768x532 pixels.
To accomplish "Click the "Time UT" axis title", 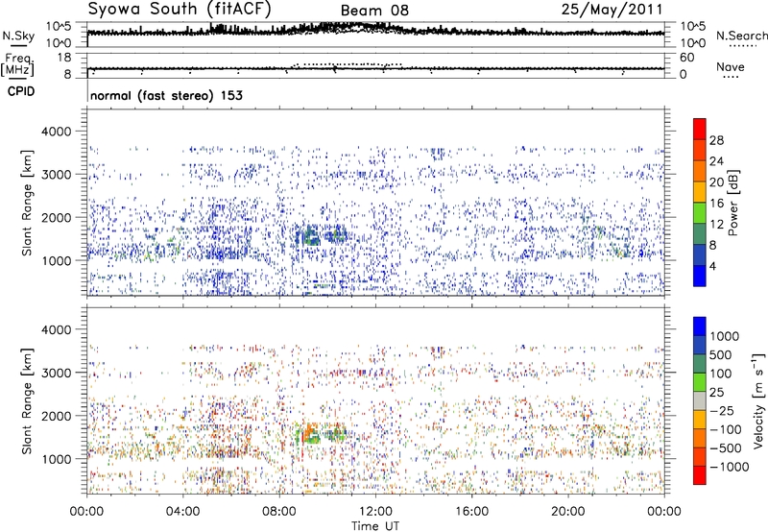I will [x=375, y=526].
